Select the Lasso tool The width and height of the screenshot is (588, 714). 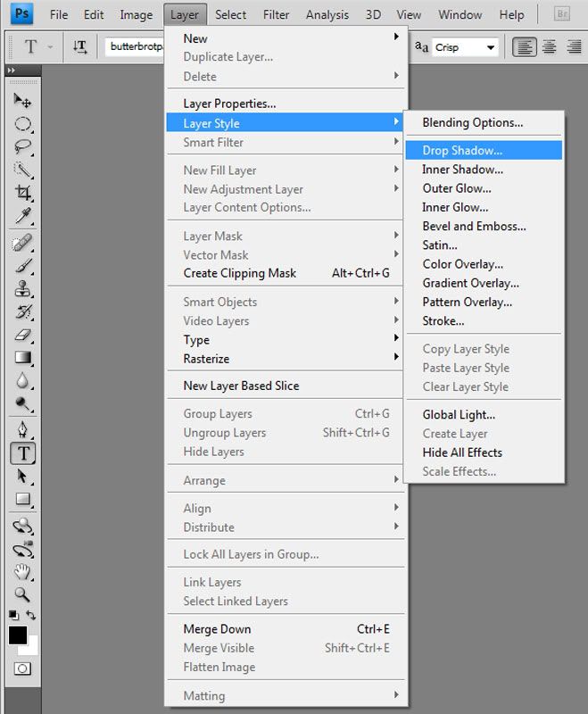[22, 147]
